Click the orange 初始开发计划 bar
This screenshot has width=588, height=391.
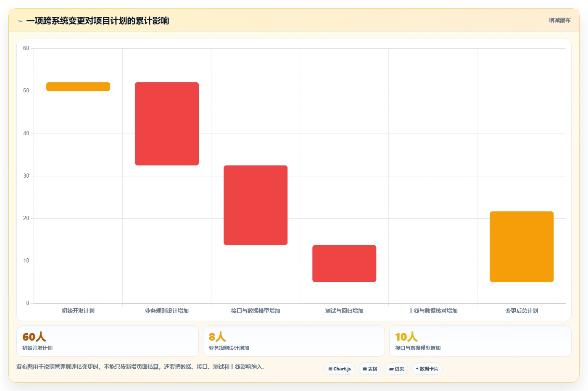click(x=78, y=87)
